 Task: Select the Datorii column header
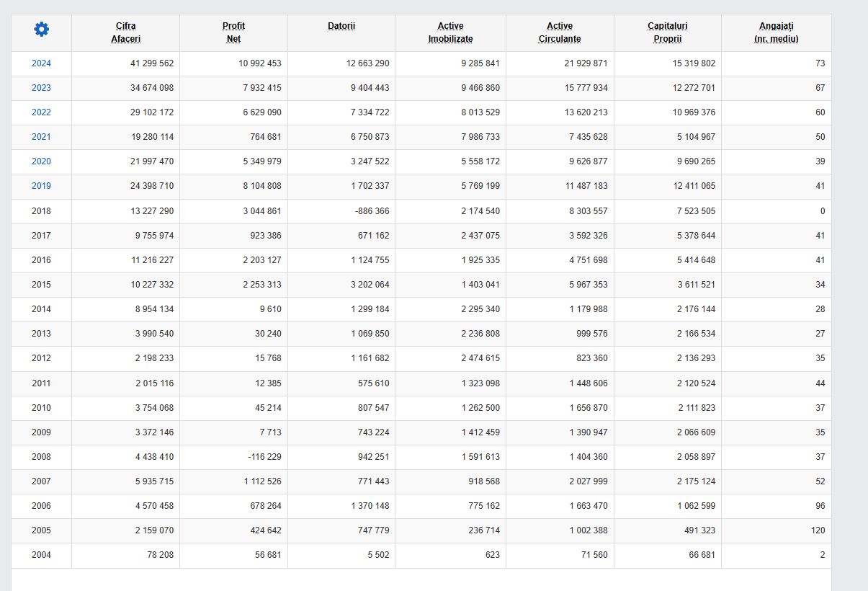coord(341,27)
